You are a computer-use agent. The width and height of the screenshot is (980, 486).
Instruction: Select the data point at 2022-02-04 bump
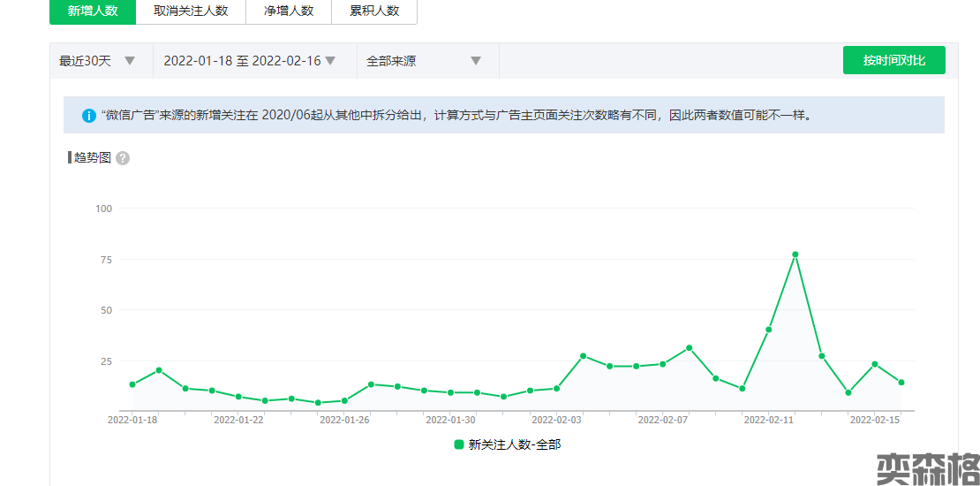coord(584,356)
